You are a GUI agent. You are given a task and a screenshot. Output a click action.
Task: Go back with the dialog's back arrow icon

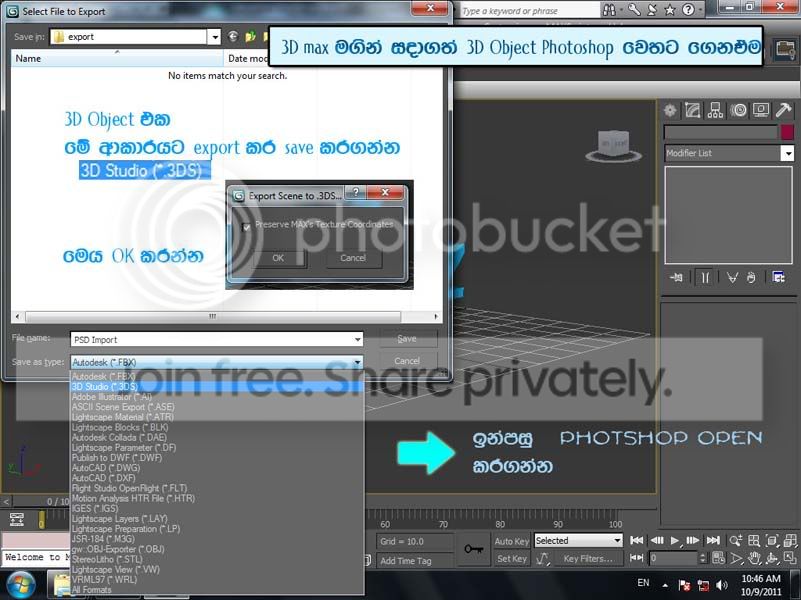233,36
